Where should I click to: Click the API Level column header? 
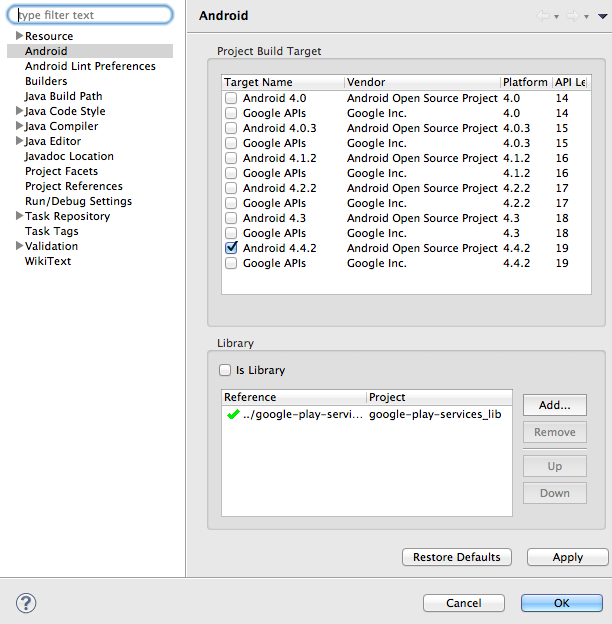click(x=569, y=82)
